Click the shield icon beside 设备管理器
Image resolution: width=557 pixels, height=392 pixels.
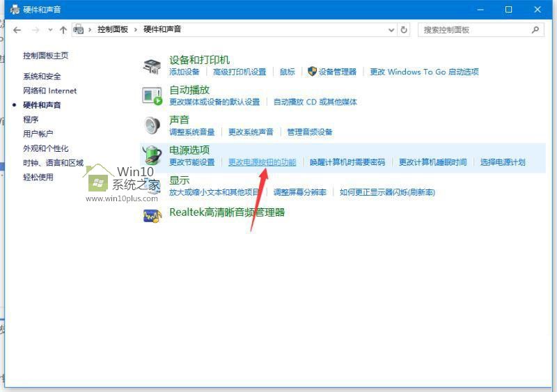coord(312,72)
